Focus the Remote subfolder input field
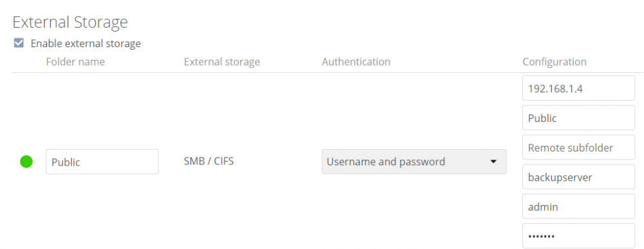 click(x=579, y=147)
